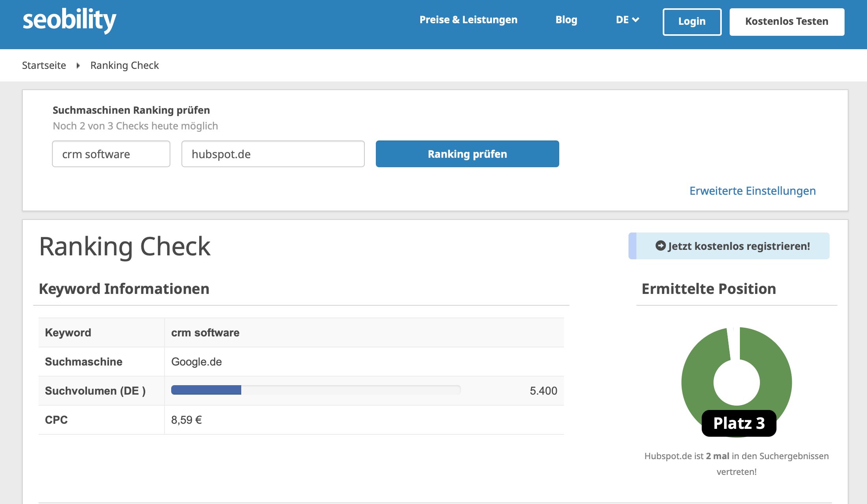867x504 pixels.
Task: Open the DE language dropdown
Action: click(627, 20)
